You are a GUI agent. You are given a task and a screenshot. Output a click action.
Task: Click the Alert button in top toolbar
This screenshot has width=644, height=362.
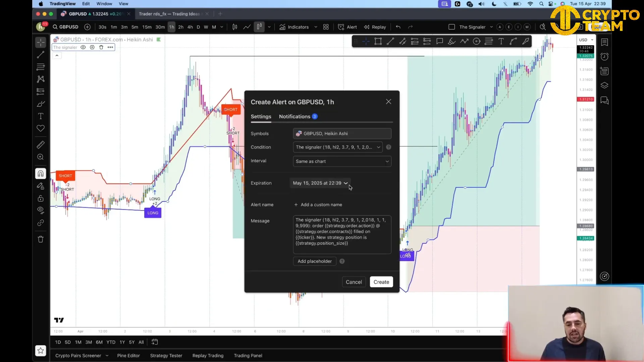pyautogui.click(x=347, y=27)
